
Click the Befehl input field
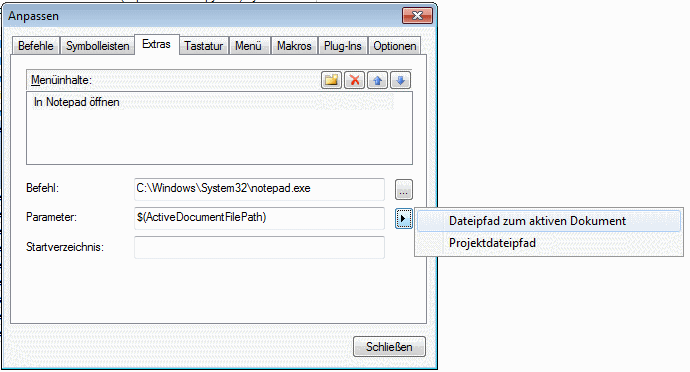pos(259,189)
